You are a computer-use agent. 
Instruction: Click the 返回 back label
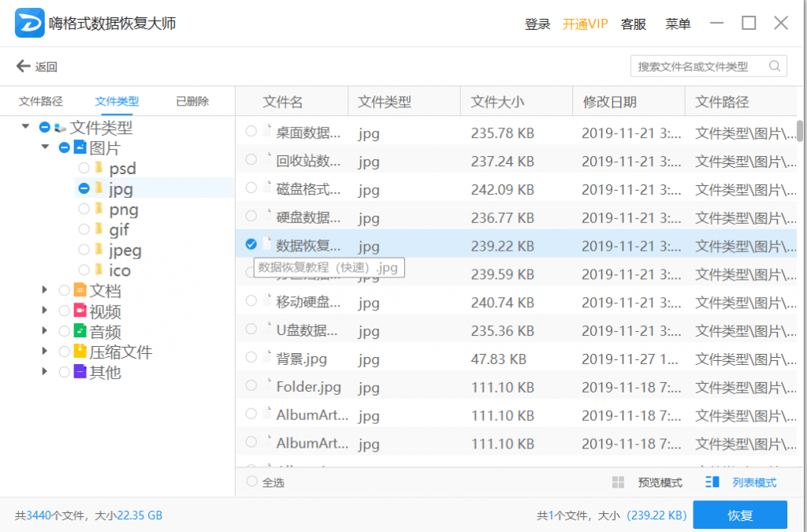[x=46, y=67]
